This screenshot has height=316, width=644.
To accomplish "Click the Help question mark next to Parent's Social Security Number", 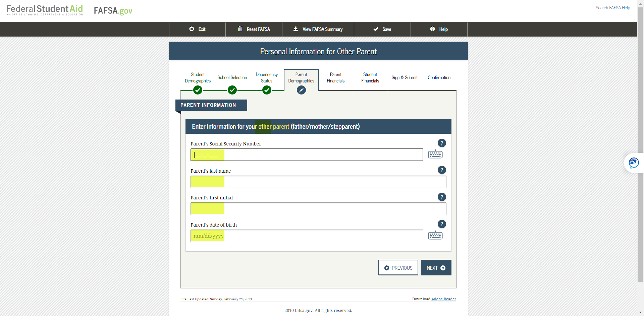I will point(442,143).
